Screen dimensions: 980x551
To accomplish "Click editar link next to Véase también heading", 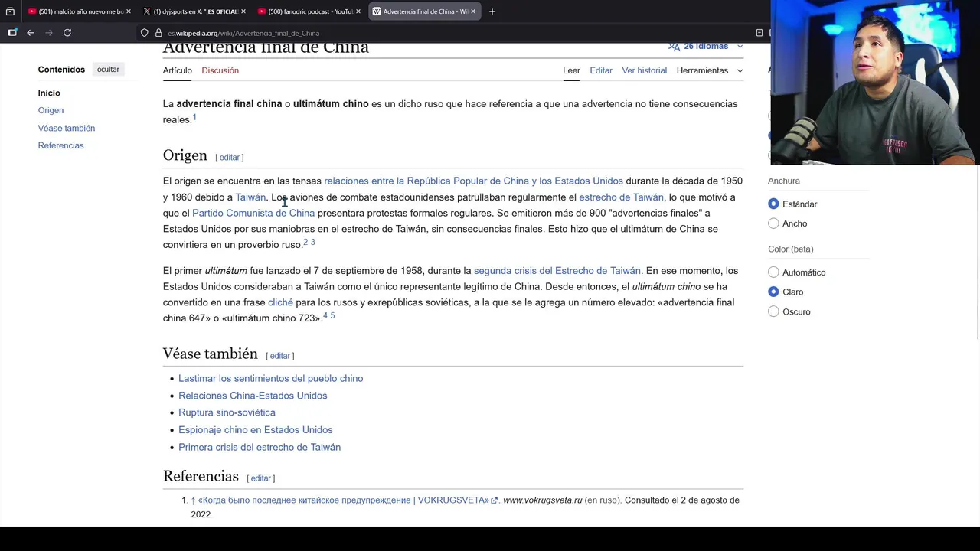I will coord(279,356).
